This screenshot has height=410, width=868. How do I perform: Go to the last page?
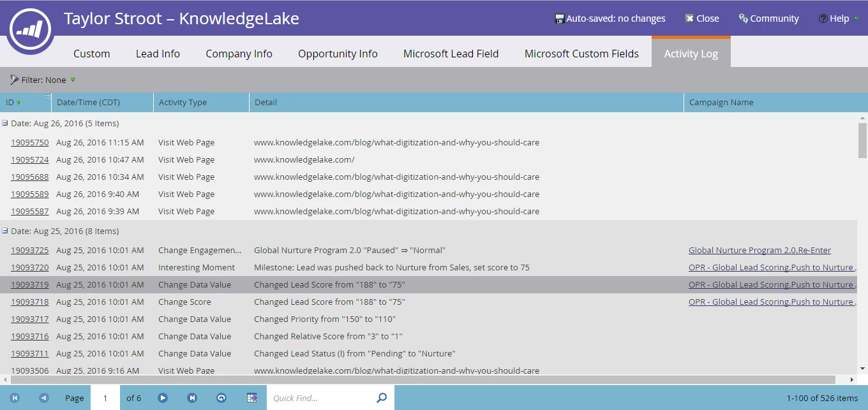(x=192, y=398)
